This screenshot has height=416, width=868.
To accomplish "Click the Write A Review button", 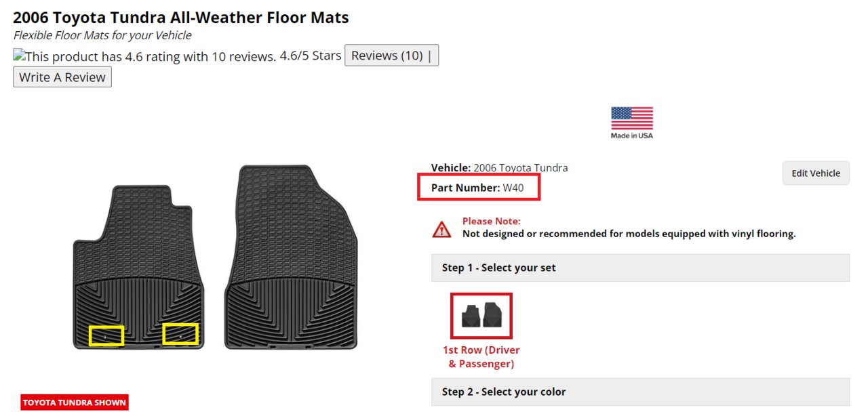I will [x=62, y=77].
